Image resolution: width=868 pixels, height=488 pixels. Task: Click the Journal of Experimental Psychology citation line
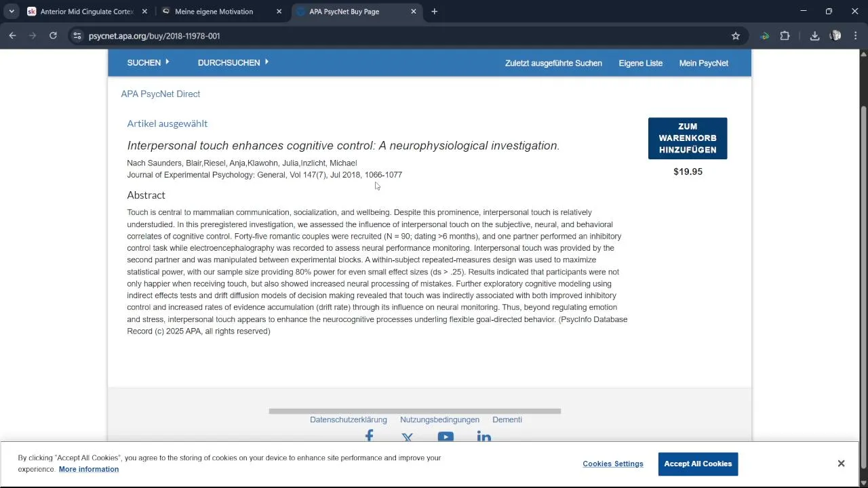pyautogui.click(x=264, y=175)
